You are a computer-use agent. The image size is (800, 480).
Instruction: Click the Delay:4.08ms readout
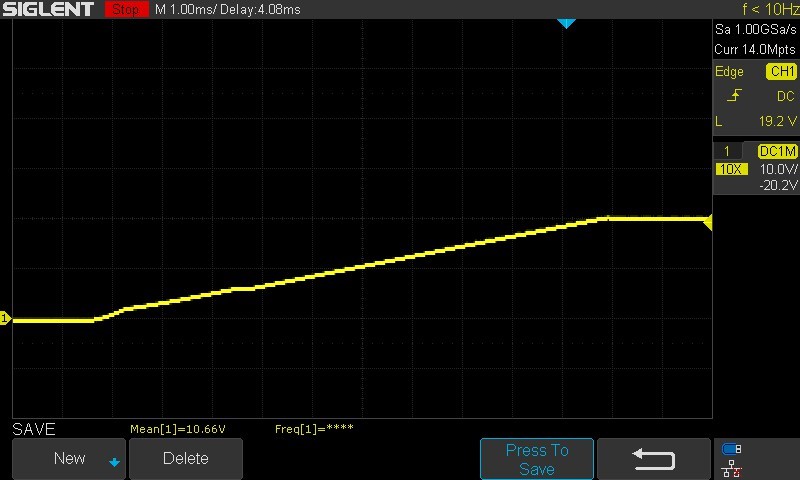[260, 9]
